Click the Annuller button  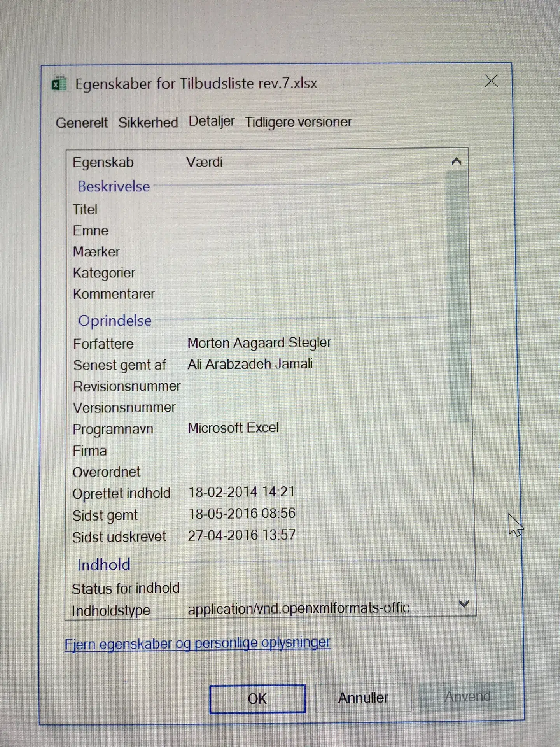pyautogui.click(x=363, y=698)
